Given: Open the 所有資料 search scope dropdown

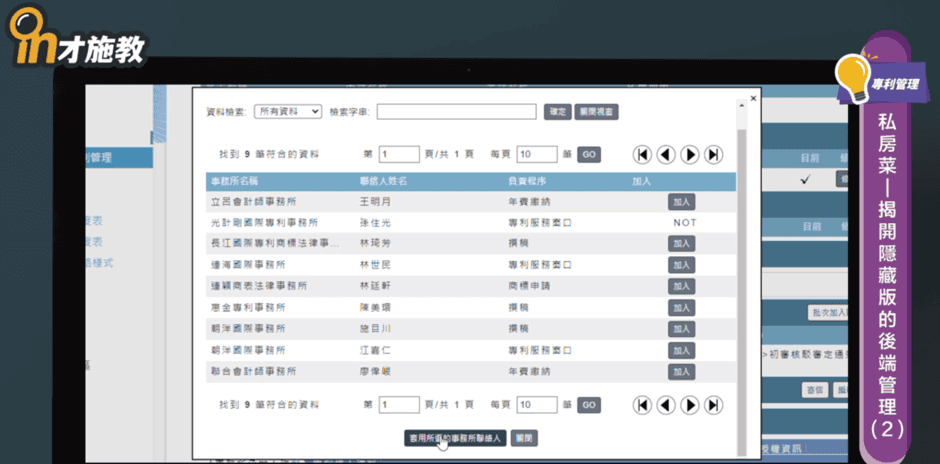Looking at the screenshot, I should (x=288, y=112).
